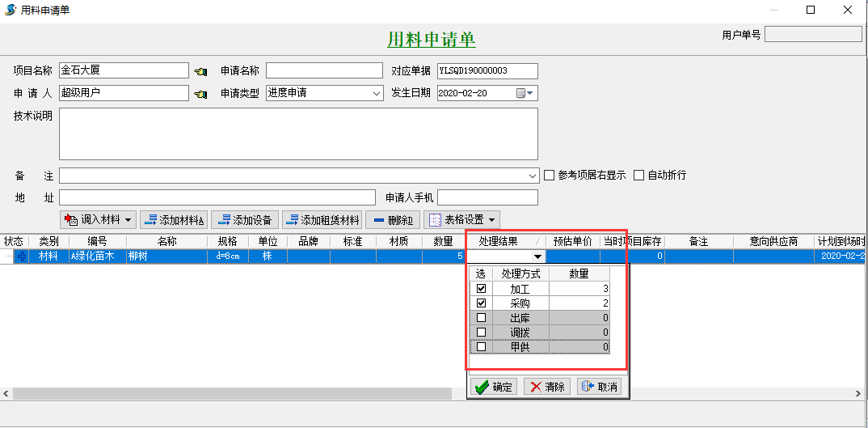Click the 技术说明 text area

[x=298, y=133]
